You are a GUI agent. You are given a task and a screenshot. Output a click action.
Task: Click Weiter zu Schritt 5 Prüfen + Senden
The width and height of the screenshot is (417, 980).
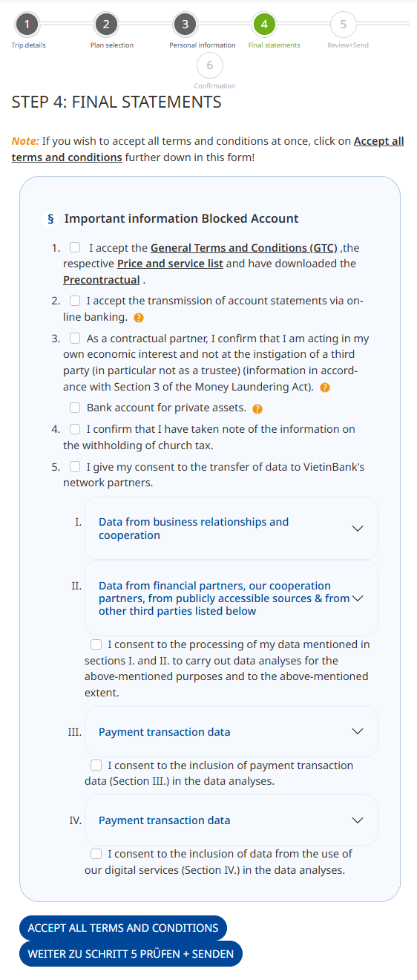tap(131, 954)
